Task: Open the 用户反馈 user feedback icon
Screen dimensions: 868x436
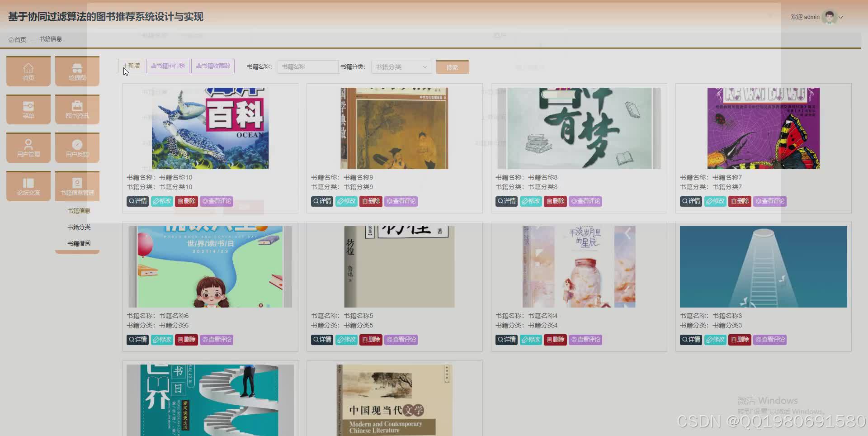Action: (x=77, y=147)
